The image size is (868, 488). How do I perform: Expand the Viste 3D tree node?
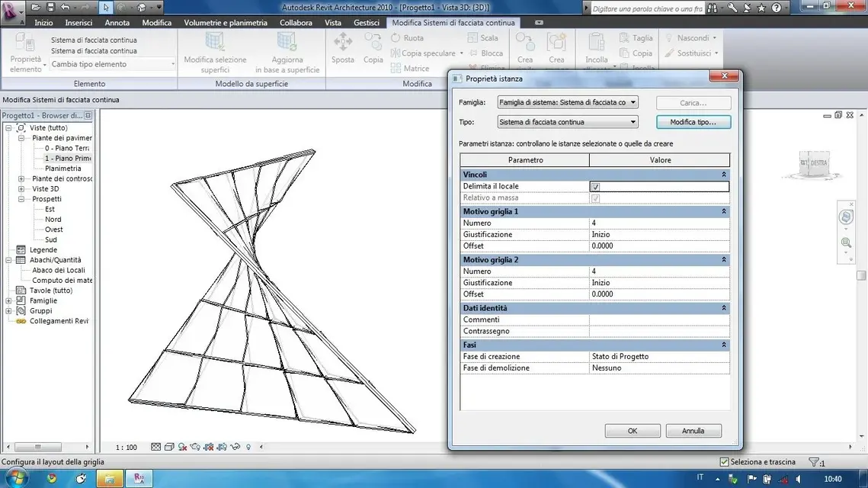point(21,189)
